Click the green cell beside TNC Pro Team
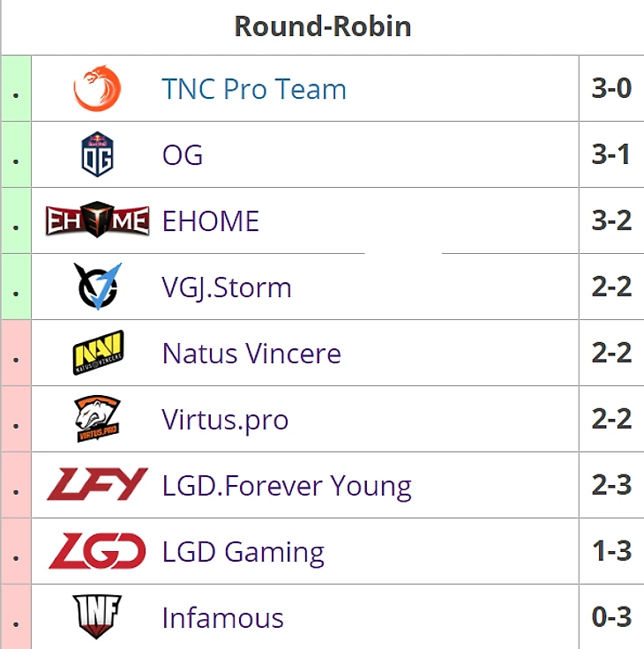This screenshot has width=644, height=649. [x=17, y=88]
